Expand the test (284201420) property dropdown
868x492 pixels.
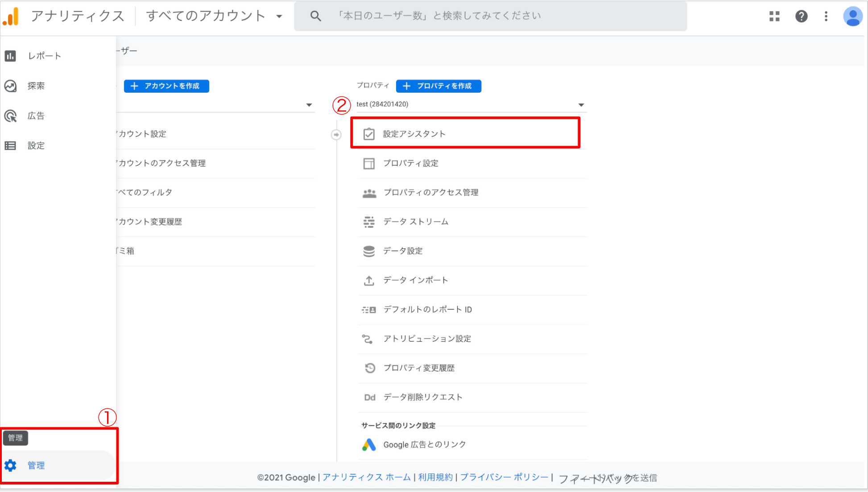click(581, 105)
